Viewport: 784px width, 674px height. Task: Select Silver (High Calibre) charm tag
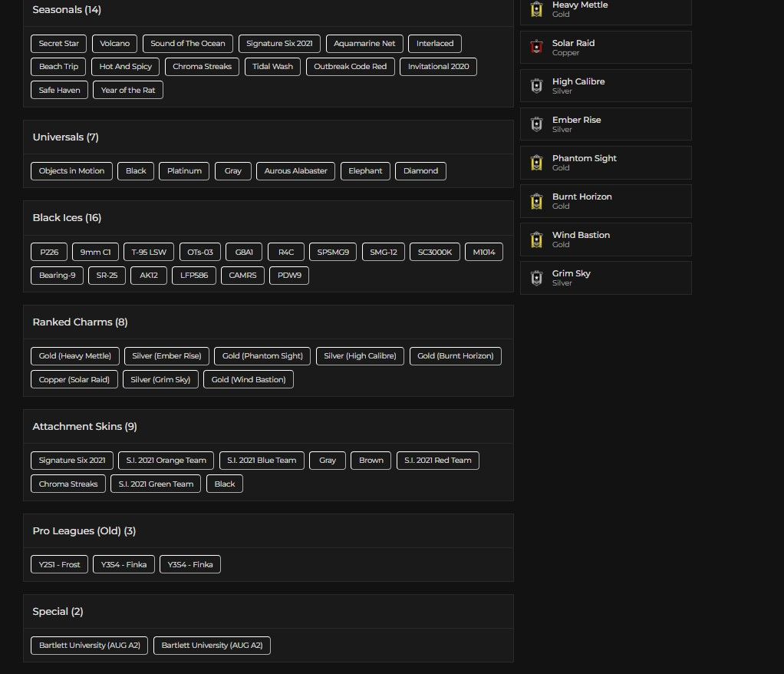pyautogui.click(x=360, y=356)
